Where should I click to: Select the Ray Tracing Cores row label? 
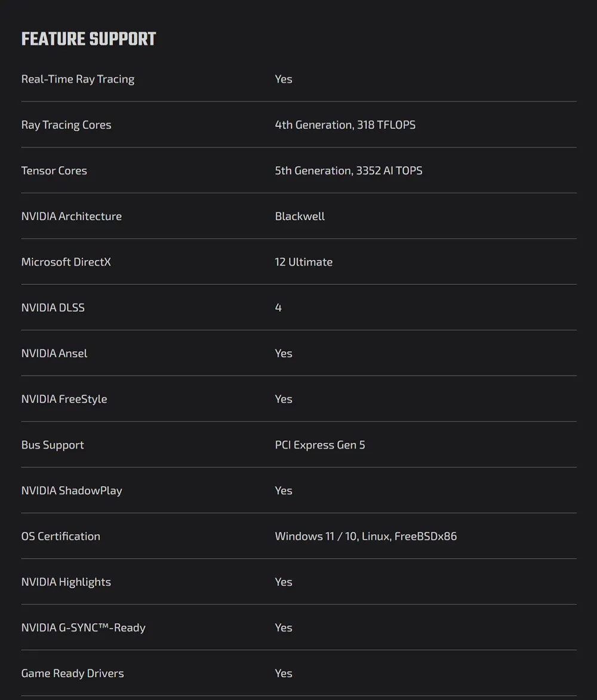(66, 125)
